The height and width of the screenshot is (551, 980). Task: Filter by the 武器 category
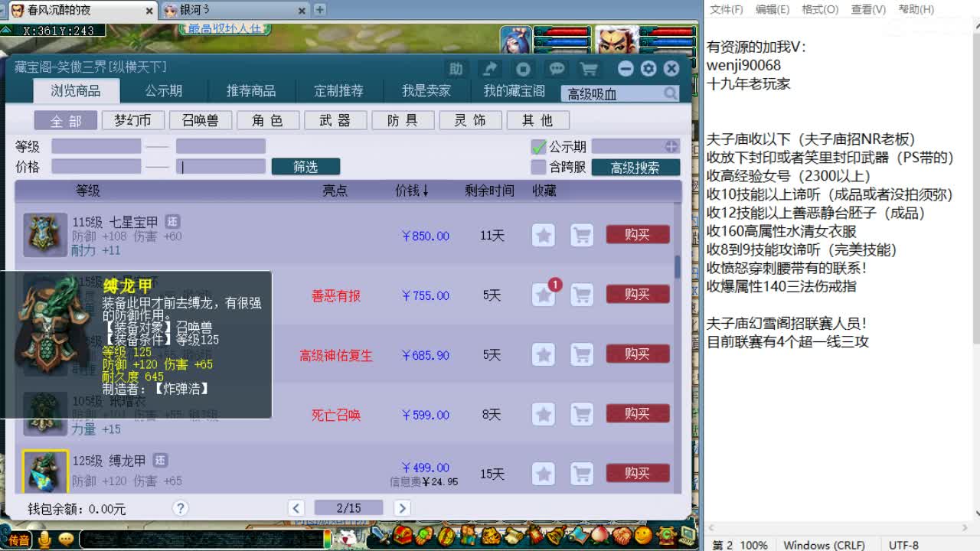tap(335, 121)
